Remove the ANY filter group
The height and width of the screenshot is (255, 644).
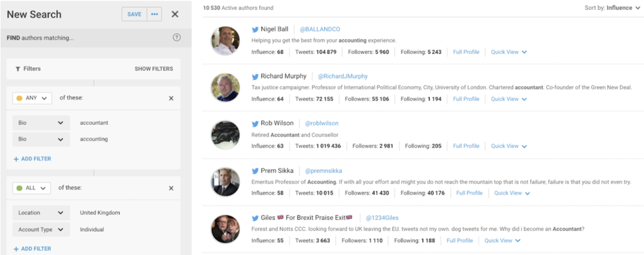tap(171, 98)
